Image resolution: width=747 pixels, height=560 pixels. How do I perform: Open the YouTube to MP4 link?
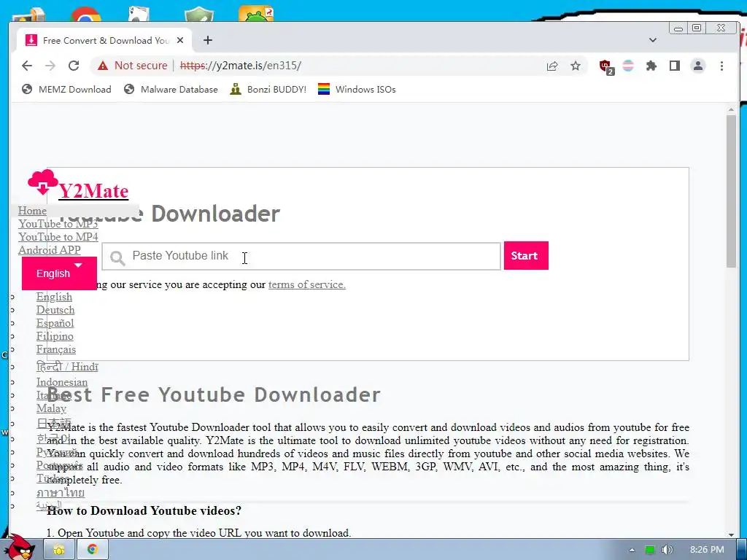point(58,237)
